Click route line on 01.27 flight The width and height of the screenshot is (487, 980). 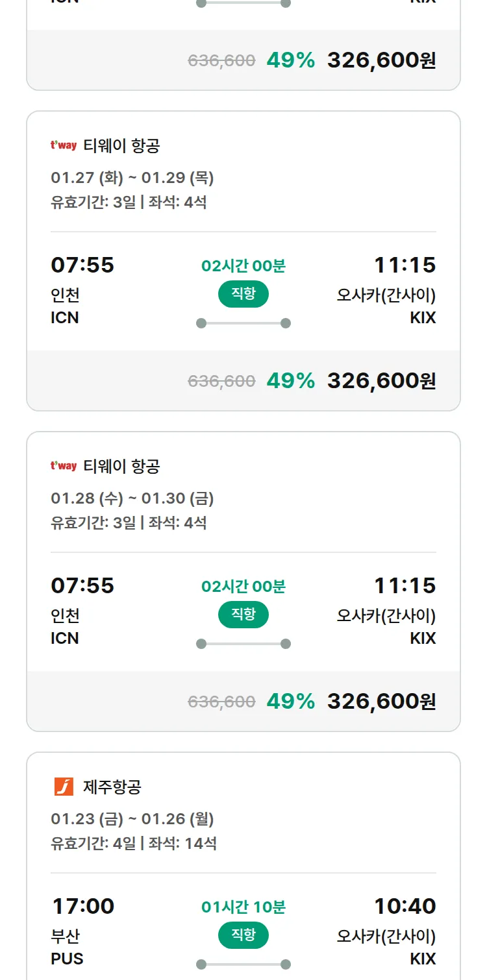coord(243,323)
